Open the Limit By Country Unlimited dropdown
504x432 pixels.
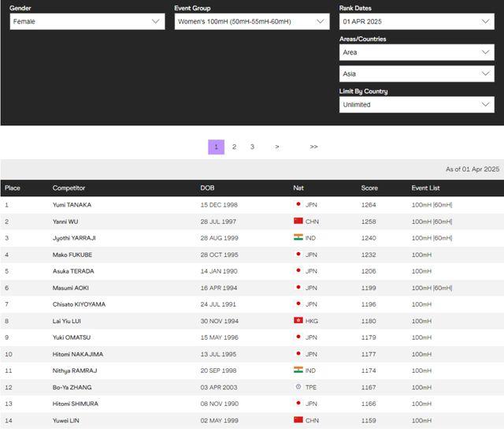tap(417, 105)
